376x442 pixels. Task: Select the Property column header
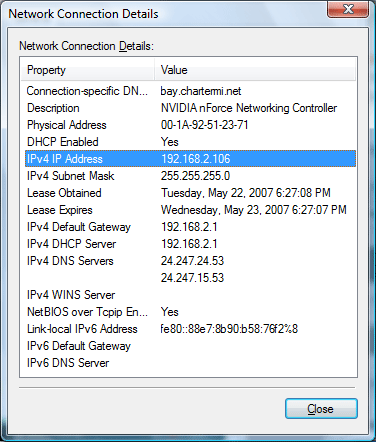point(88,70)
